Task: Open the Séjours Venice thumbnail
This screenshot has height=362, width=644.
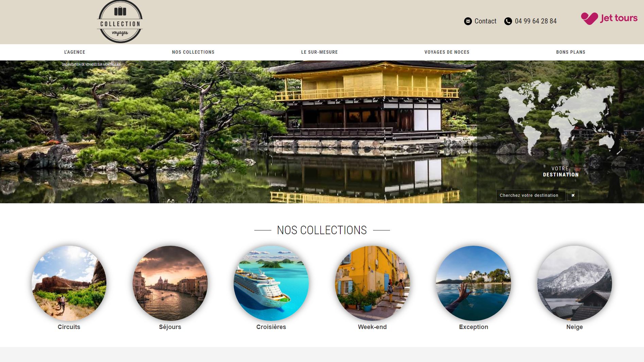Action: [x=170, y=283]
